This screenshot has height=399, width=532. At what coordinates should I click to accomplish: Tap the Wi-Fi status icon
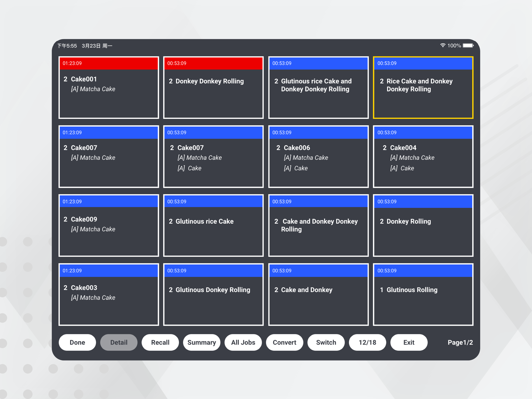[x=443, y=45]
